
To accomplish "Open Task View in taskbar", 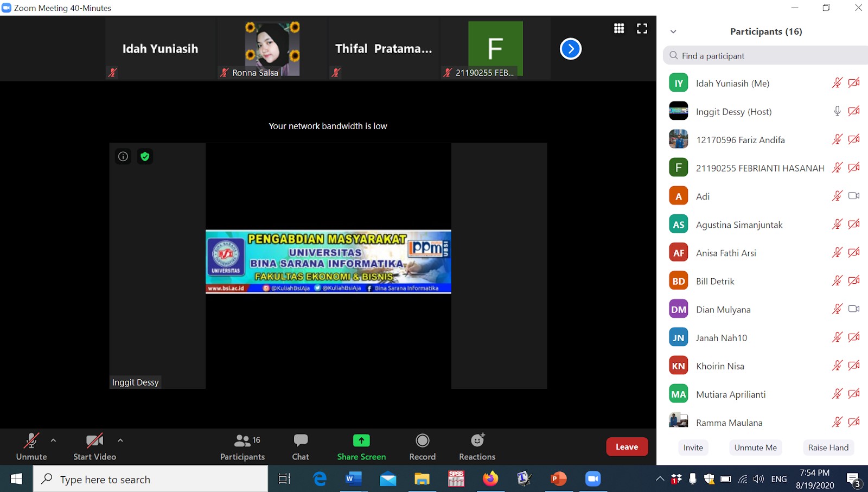I will click(x=284, y=479).
